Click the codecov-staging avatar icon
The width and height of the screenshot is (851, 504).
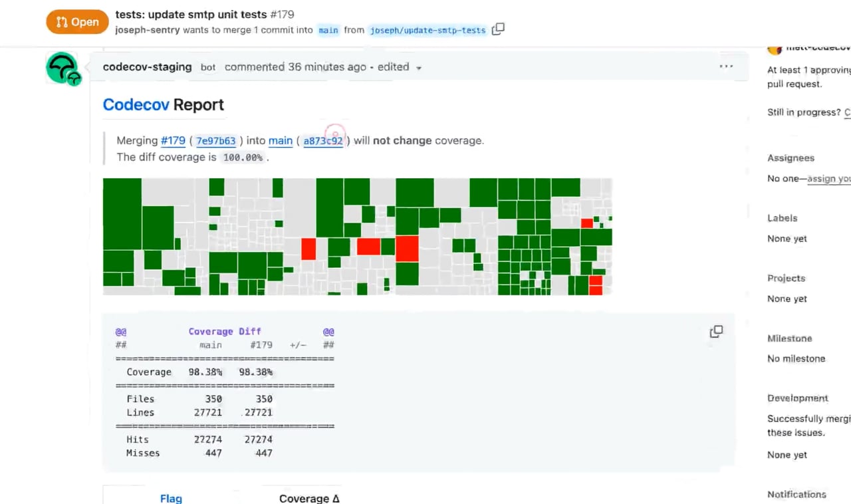click(63, 68)
